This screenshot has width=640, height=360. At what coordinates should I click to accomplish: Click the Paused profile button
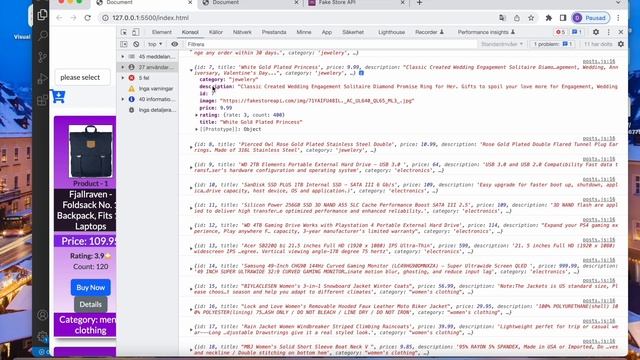[x=591, y=18]
